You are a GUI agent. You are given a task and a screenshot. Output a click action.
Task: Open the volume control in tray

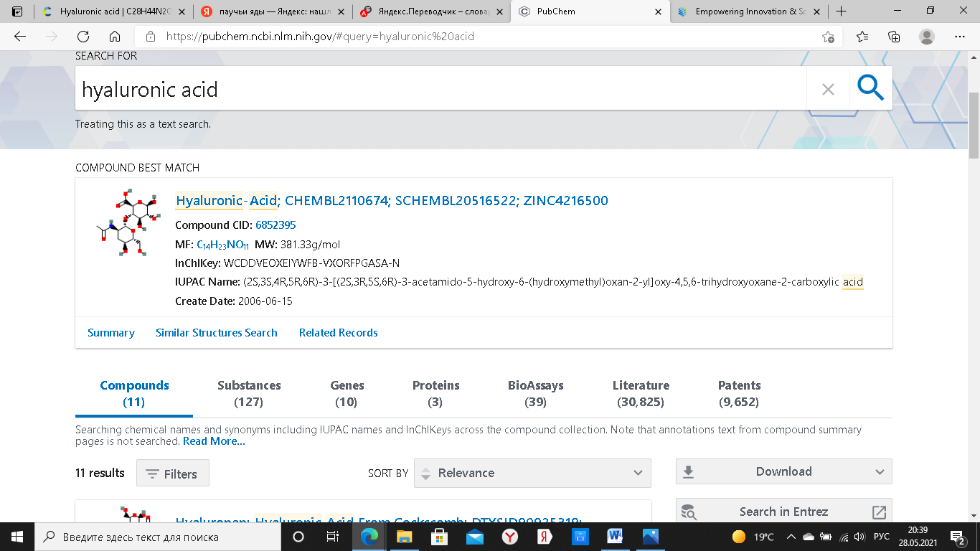(859, 537)
